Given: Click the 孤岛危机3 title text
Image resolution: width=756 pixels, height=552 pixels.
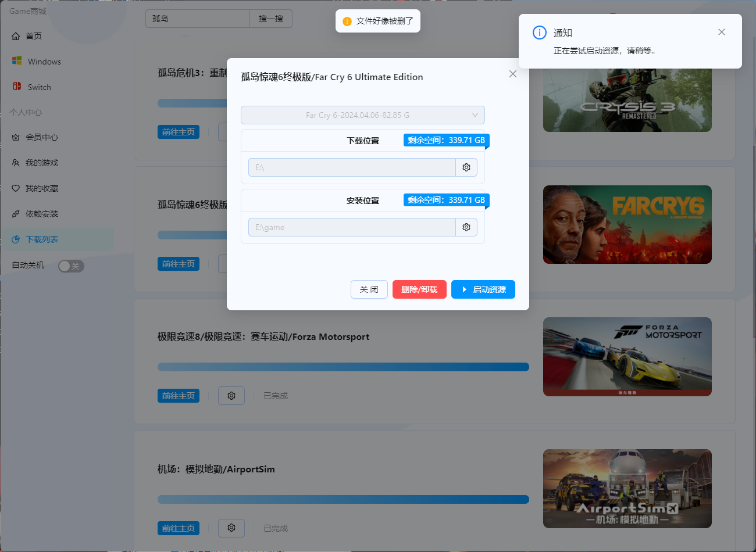Looking at the screenshot, I should 192,73.
